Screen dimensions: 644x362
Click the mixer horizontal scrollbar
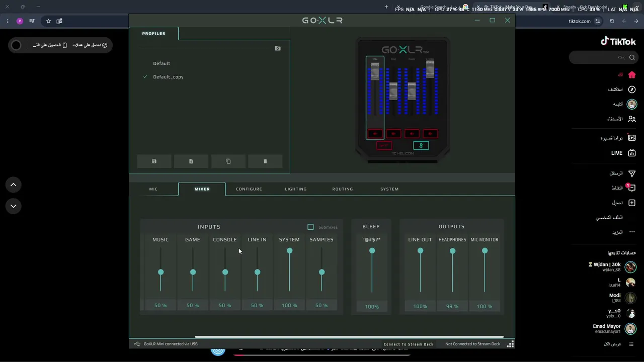pos(349,337)
